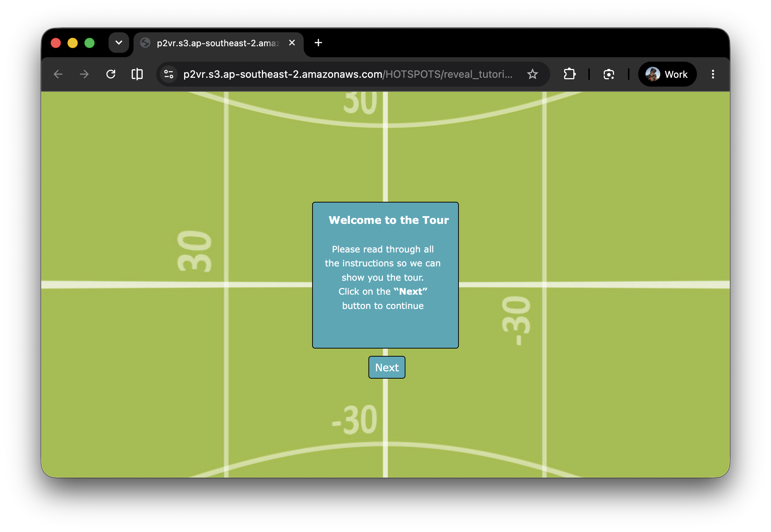Open the Work profile button
Screen dimensions: 771x532
pos(667,74)
